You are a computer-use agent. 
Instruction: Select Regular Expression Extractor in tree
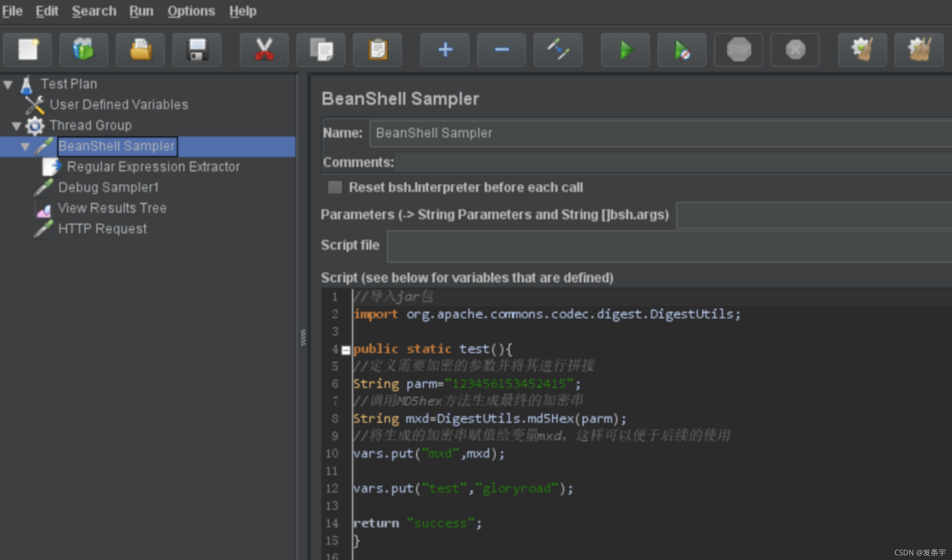[x=153, y=167]
